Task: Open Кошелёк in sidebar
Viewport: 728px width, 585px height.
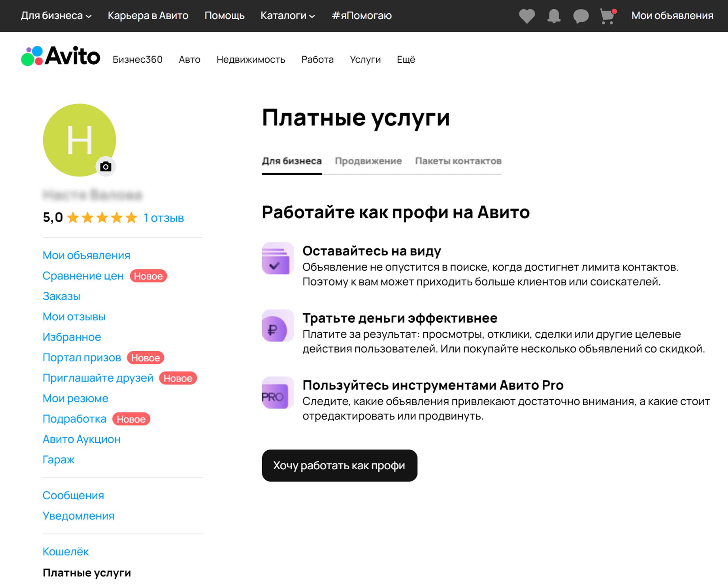Action: tap(66, 551)
